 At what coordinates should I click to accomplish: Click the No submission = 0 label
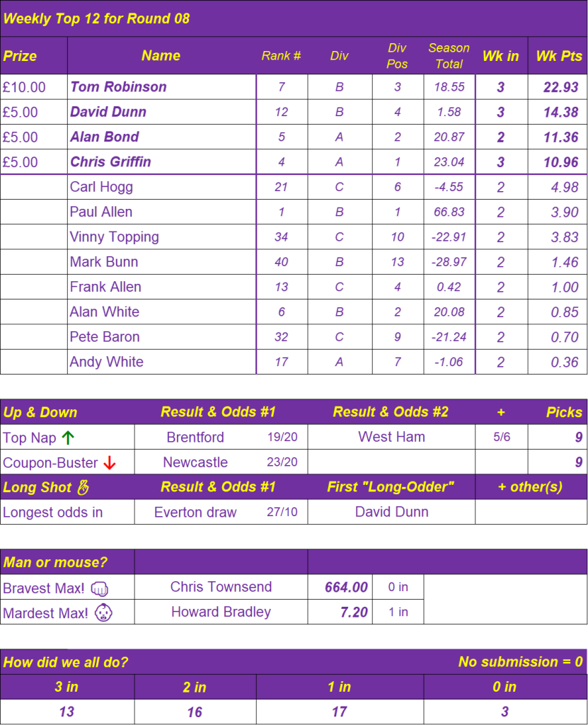(521, 662)
